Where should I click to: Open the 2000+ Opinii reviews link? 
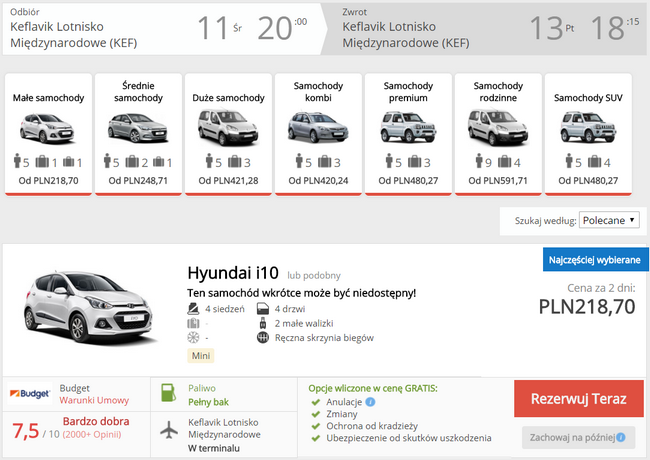click(92, 434)
